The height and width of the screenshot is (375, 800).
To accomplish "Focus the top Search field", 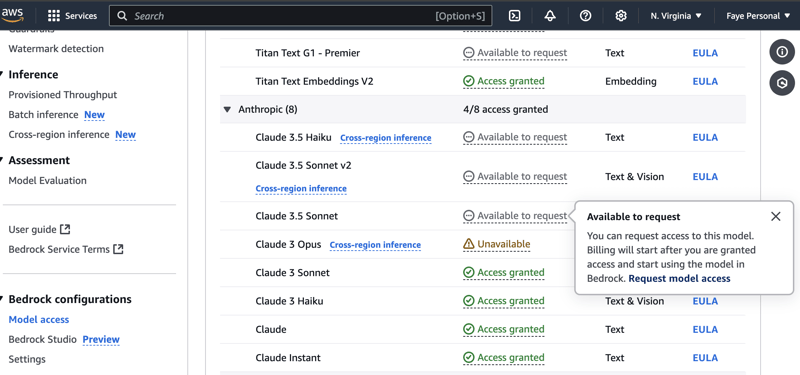I will tap(301, 16).
